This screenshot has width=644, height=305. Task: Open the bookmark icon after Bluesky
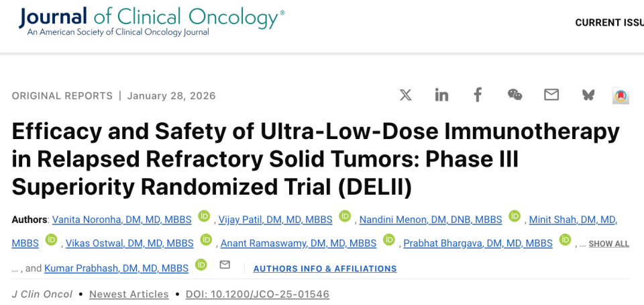click(621, 96)
